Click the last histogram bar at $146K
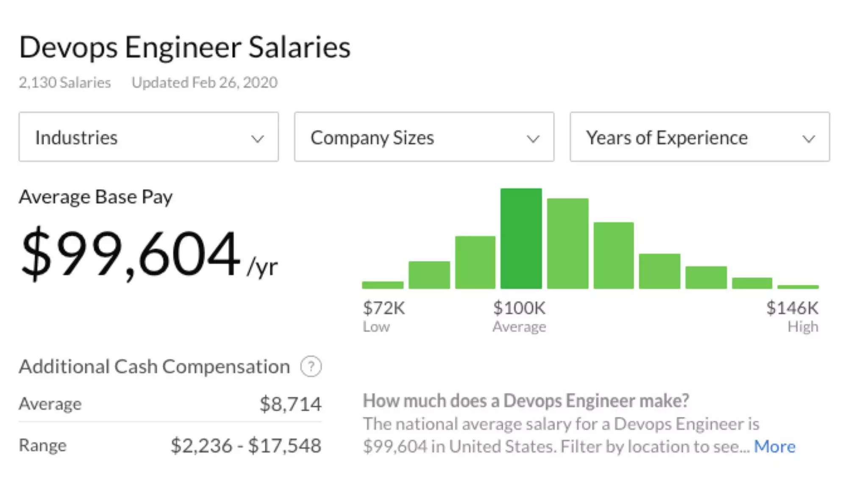The height and width of the screenshot is (488, 868). [798, 287]
